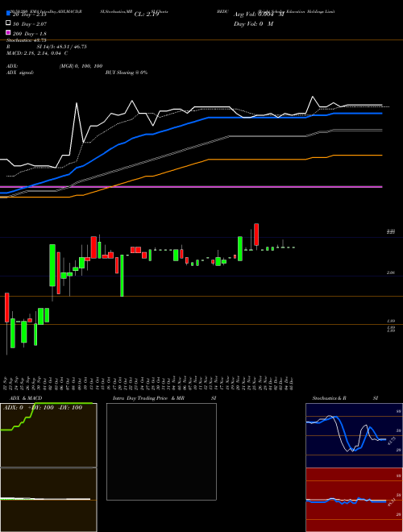Click the white 50 Day legend swatch
Screen dimensions: 403x532
tap(9, 23)
